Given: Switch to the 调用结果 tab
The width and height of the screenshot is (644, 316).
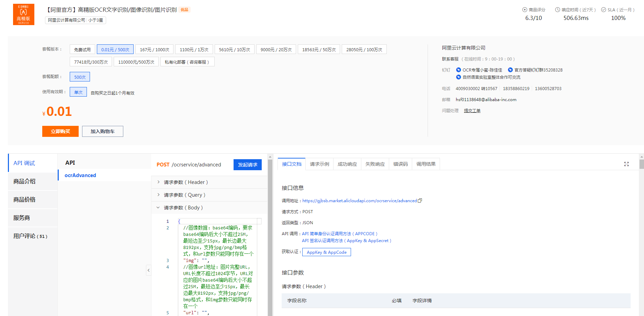Looking at the screenshot, I should [x=426, y=164].
